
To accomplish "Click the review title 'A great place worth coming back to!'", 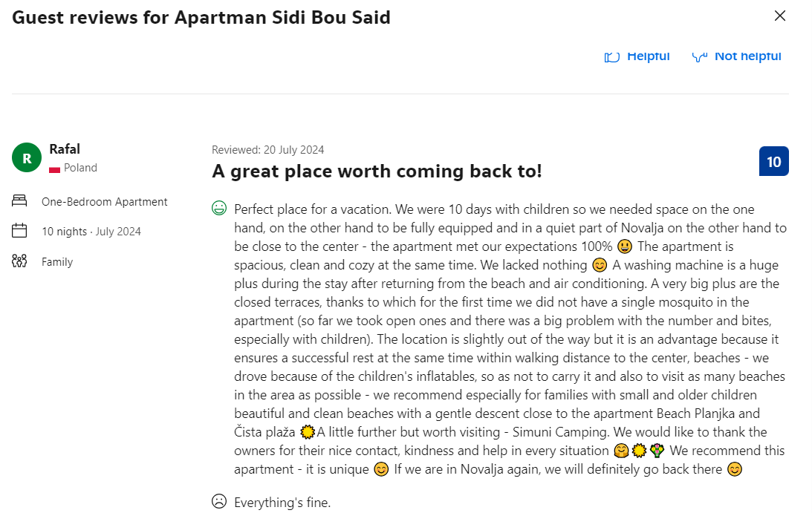I will click(x=377, y=171).
